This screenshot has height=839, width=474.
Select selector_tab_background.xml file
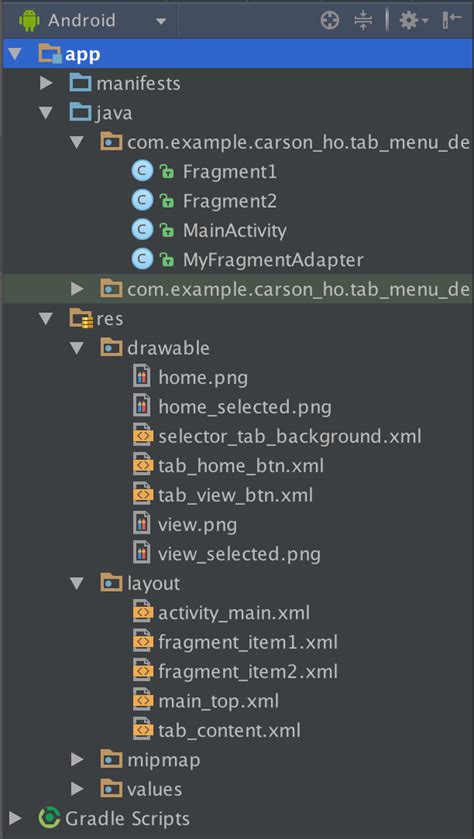(x=290, y=437)
